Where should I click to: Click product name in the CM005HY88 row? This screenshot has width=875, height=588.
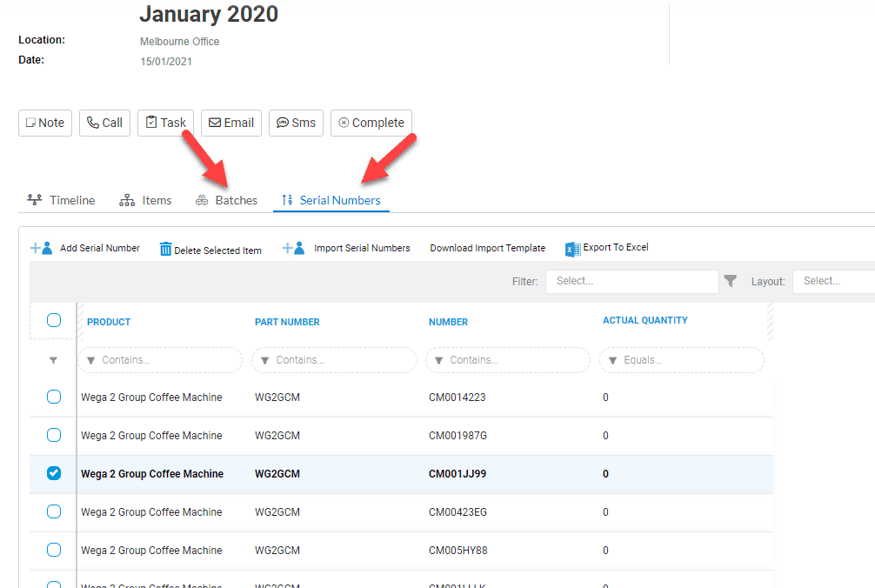coord(151,551)
